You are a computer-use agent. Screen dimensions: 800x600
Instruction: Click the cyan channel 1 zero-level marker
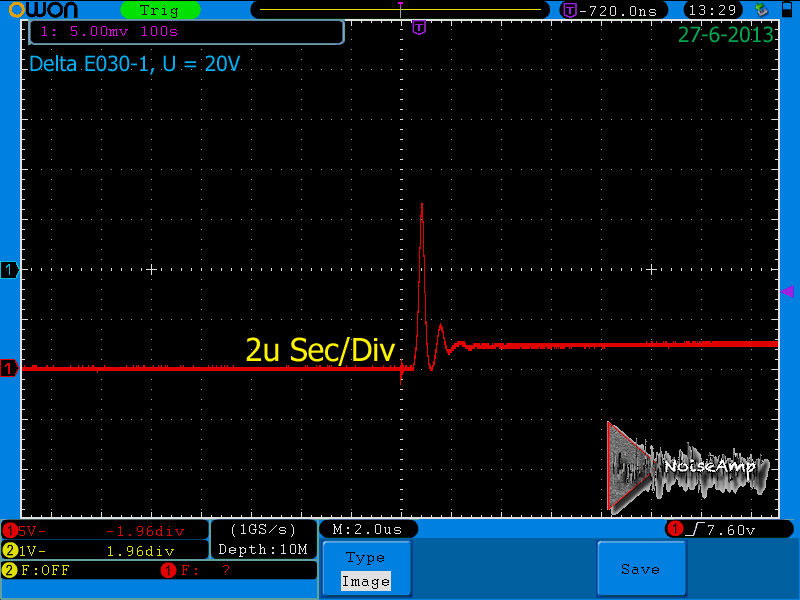pyautogui.click(x=9, y=269)
